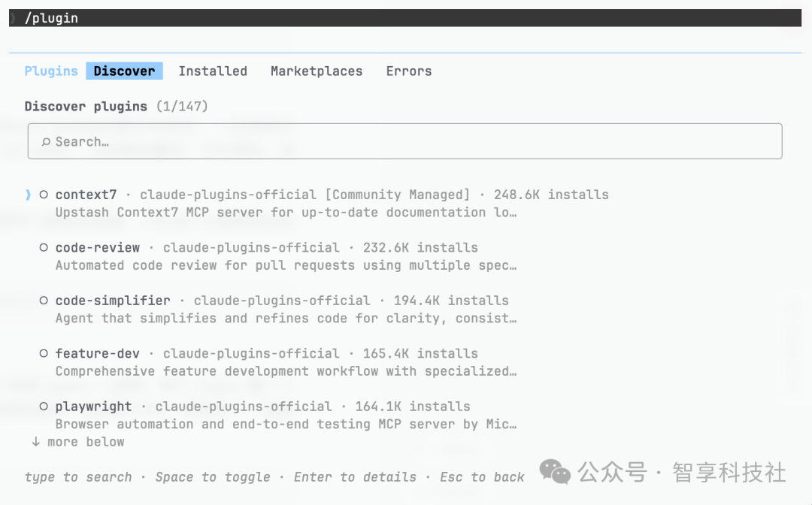This screenshot has width=812, height=505.
Task: Switch to the Errors tab
Action: (x=409, y=71)
